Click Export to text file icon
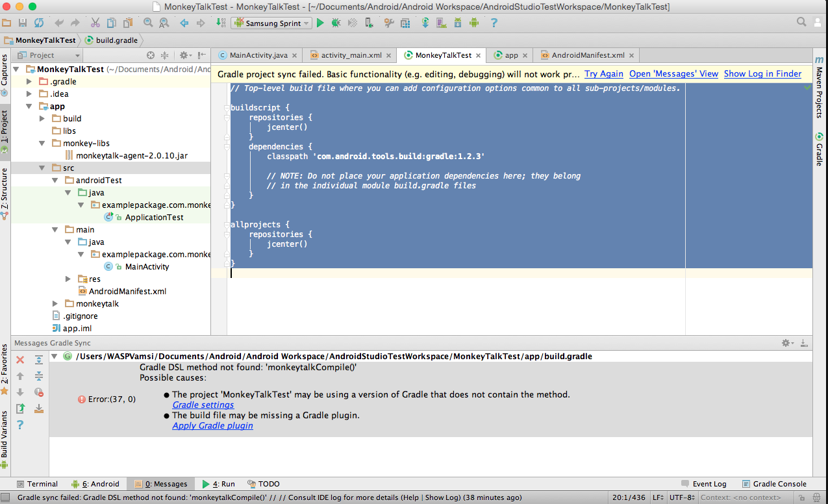The width and height of the screenshot is (828, 504). pos(20,409)
